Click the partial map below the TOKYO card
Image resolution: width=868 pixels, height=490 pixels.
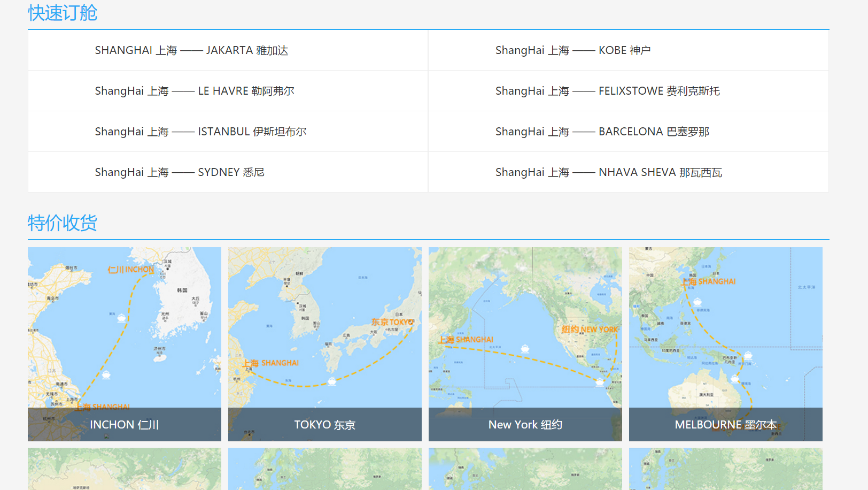[x=324, y=469]
